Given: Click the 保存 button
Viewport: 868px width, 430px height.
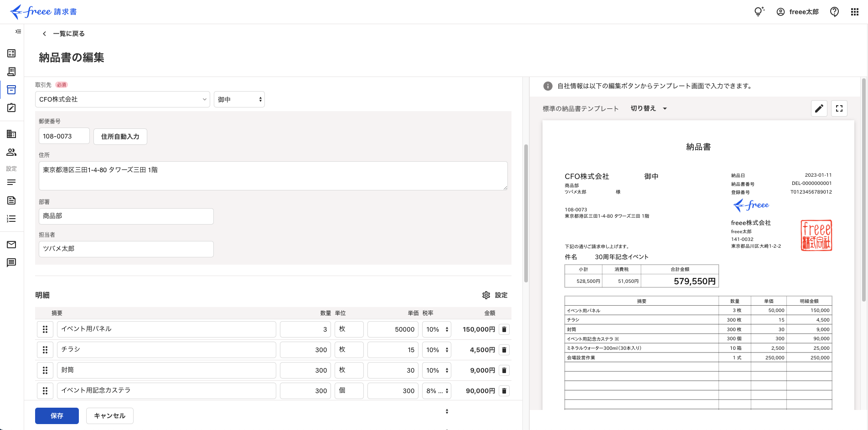Looking at the screenshot, I should (57, 416).
